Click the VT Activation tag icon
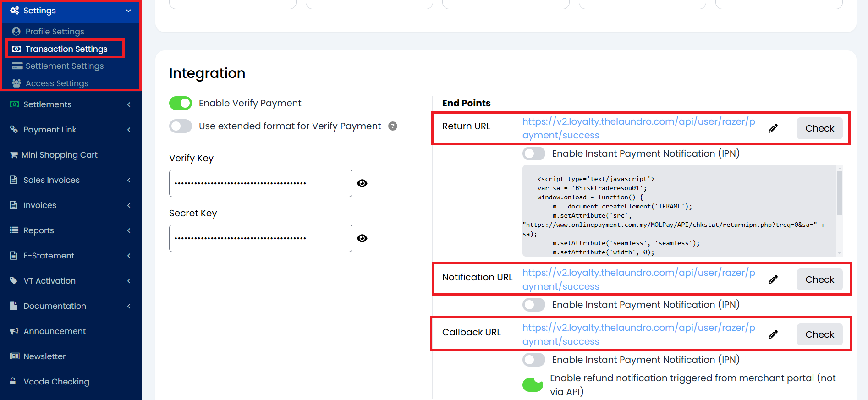The width and height of the screenshot is (868, 400). point(14,281)
